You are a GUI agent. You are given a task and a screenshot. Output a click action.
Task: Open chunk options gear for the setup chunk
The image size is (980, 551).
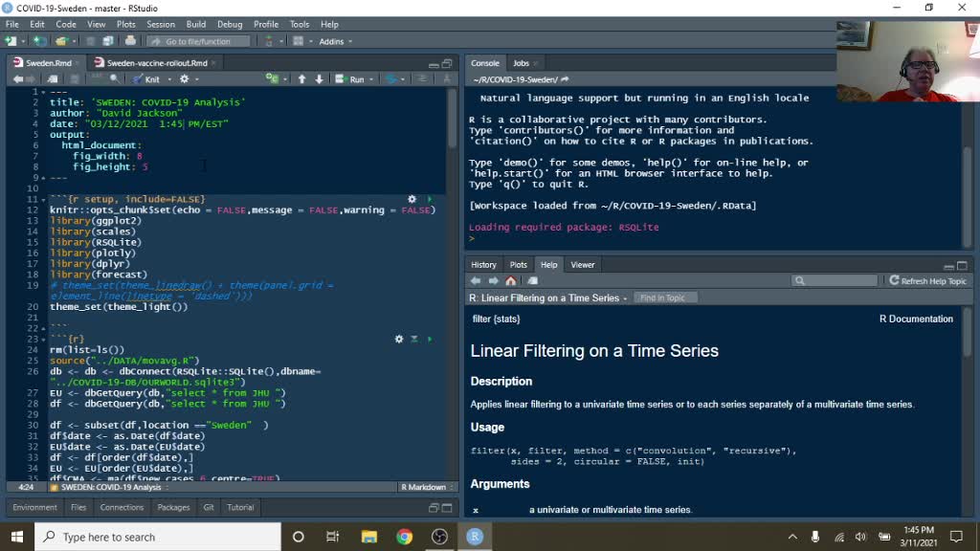[x=412, y=199]
